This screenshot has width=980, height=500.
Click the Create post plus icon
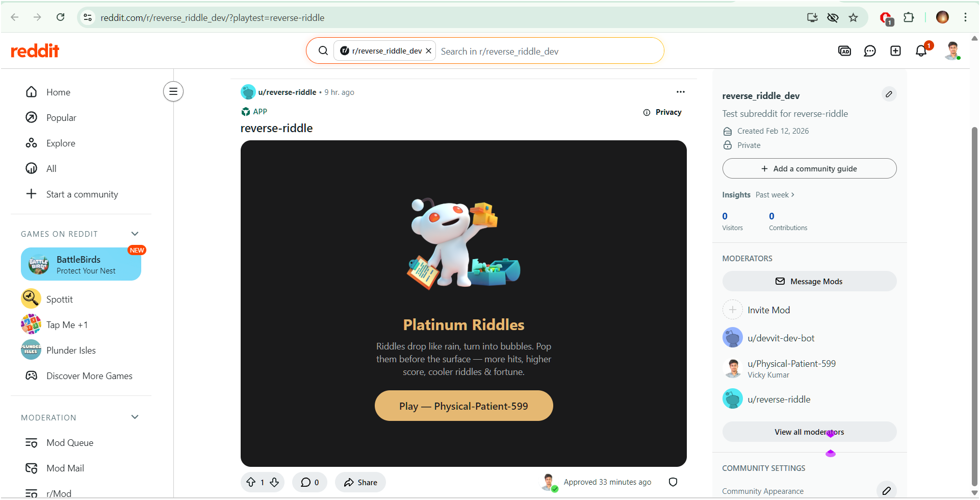click(895, 51)
